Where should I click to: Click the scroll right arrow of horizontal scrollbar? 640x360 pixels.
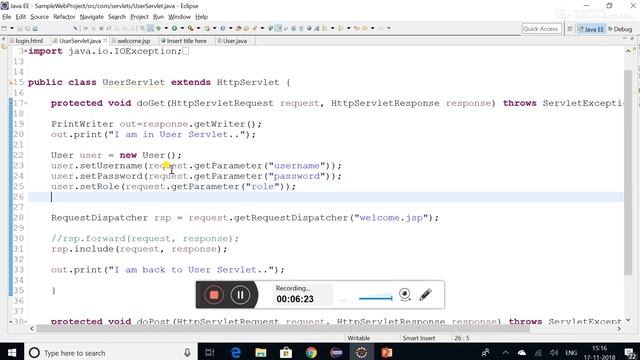[x=619, y=328]
